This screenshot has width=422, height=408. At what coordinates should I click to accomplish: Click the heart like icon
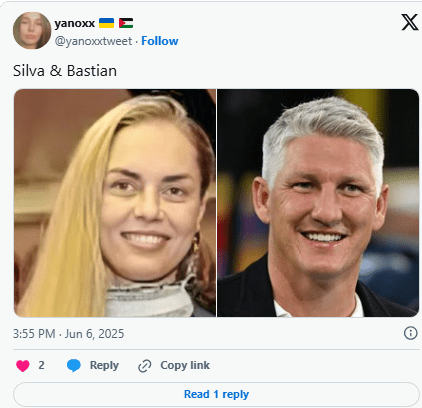click(23, 366)
